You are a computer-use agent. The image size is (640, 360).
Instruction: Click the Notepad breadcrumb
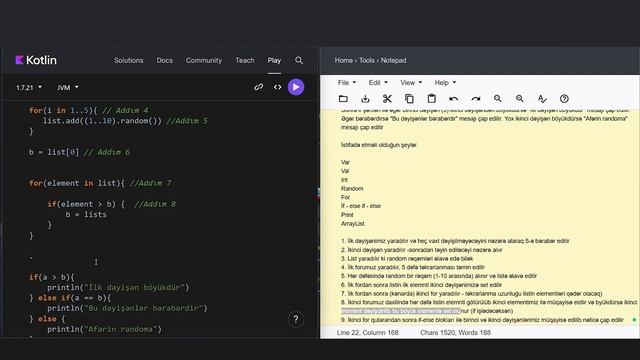pyautogui.click(x=393, y=60)
